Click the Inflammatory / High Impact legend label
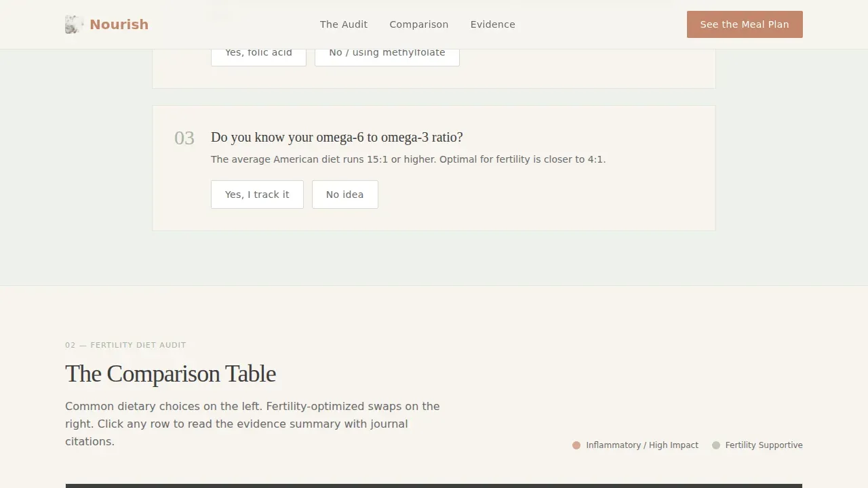This screenshot has width=868, height=488. coord(642,445)
